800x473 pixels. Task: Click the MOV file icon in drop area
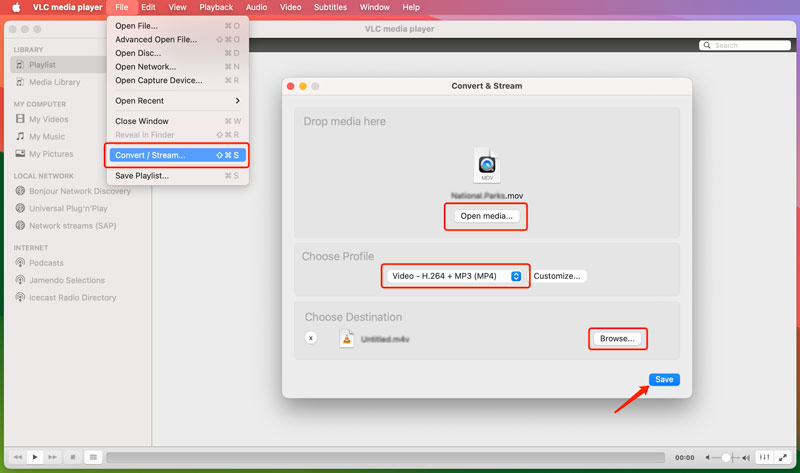click(487, 165)
